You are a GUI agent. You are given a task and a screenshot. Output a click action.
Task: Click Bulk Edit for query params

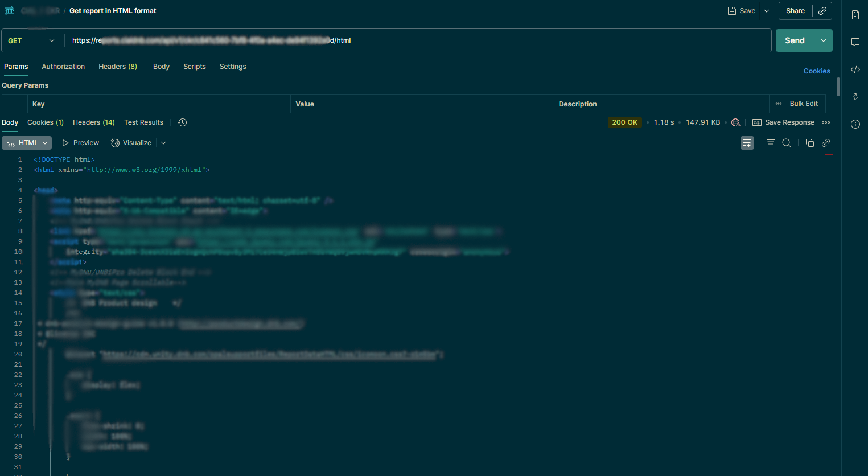(x=804, y=104)
